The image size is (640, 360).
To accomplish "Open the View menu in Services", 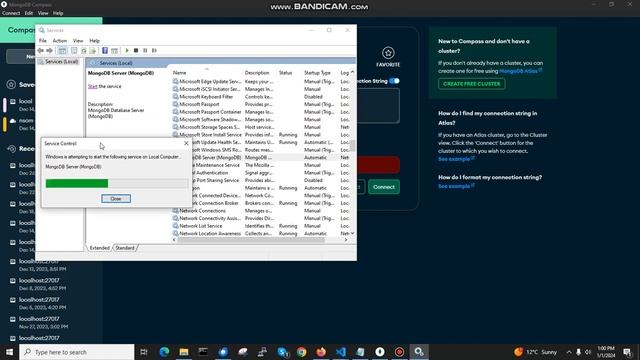I will coord(78,41).
